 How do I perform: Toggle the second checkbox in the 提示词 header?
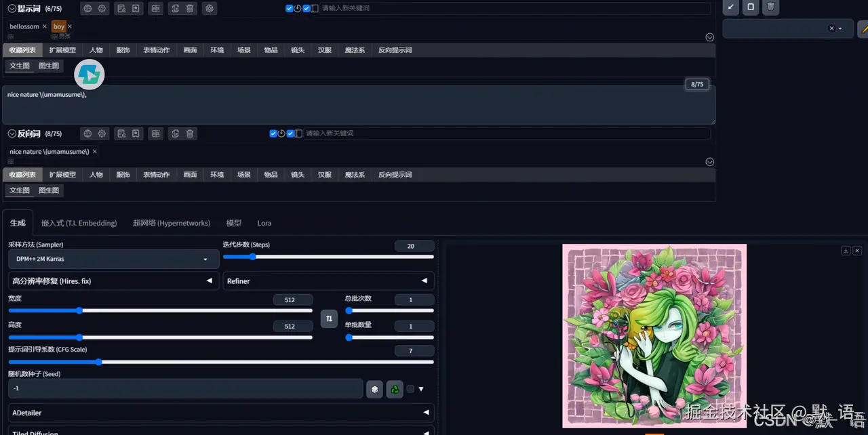click(x=307, y=9)
